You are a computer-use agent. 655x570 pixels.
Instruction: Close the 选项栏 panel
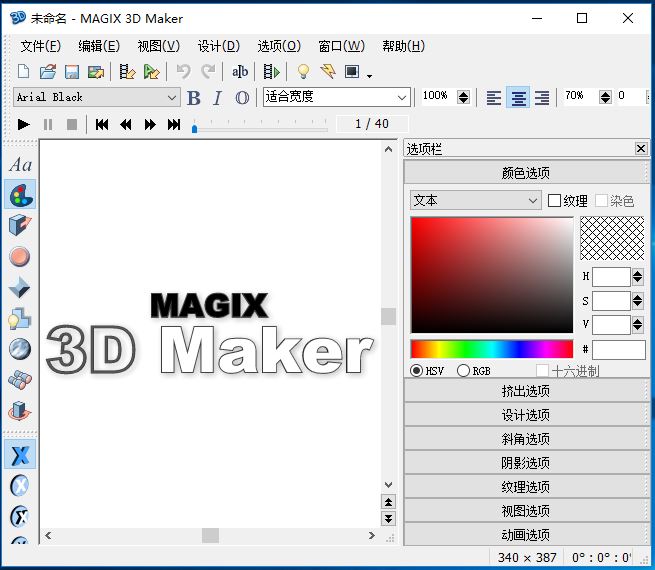point(641,148)
